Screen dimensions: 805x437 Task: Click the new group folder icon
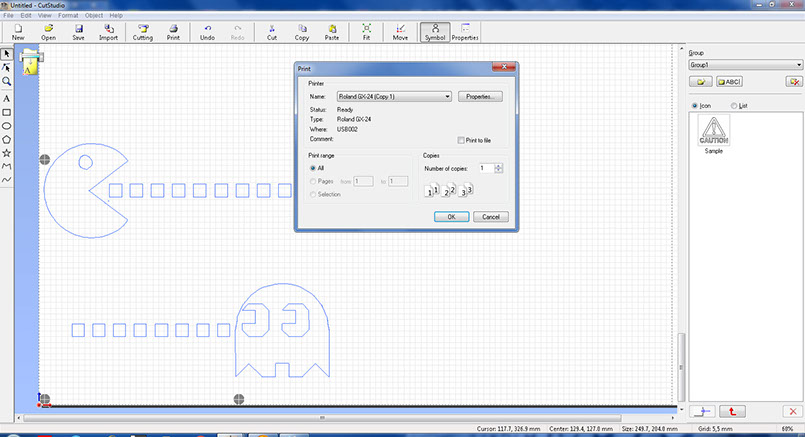(700, 82)
